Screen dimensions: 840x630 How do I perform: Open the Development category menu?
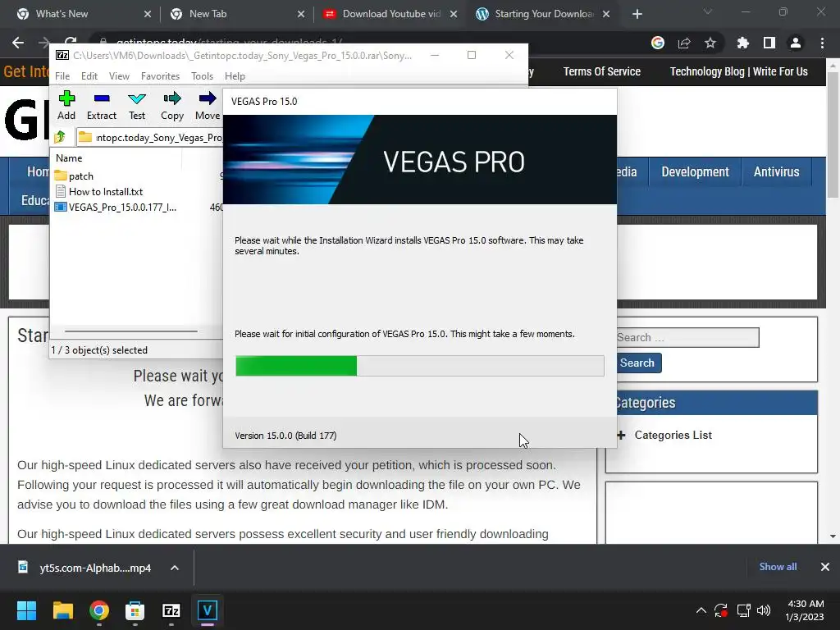point(695,171)
